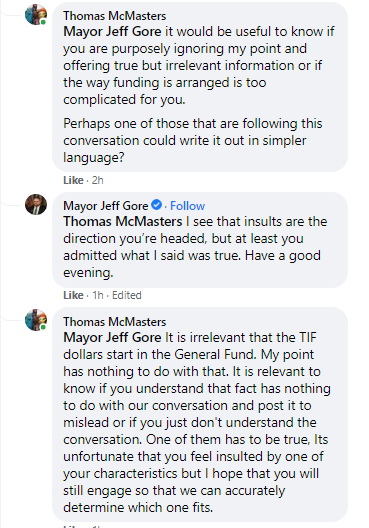The width and height of the screenshot is (369, 528).
Task: Click the blue verified badge beside Mayor Jeff Gore
Action: (x=156, y=204)
